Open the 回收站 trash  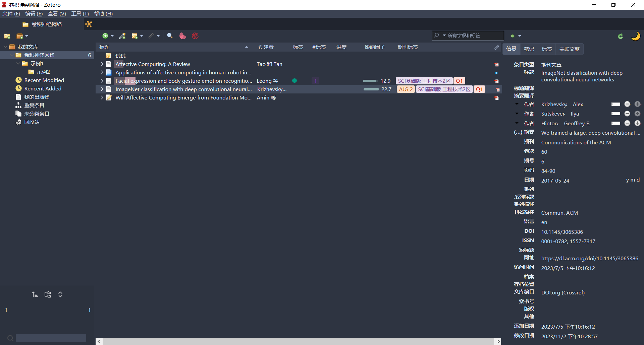[32, 122]
